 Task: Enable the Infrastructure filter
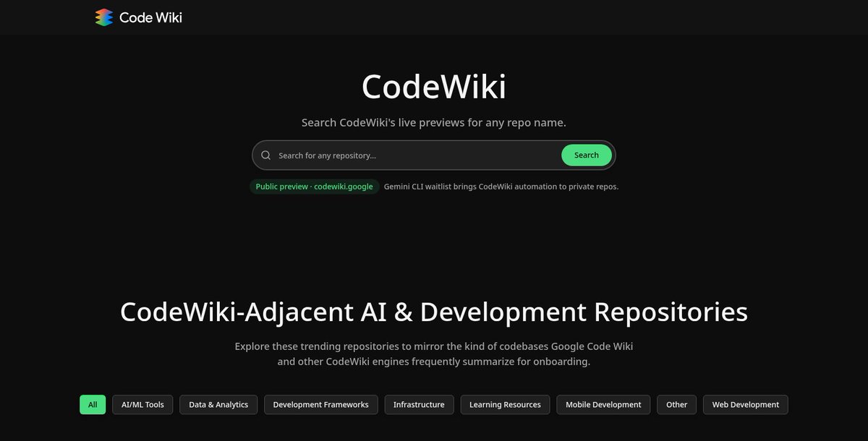coord(419,404)
